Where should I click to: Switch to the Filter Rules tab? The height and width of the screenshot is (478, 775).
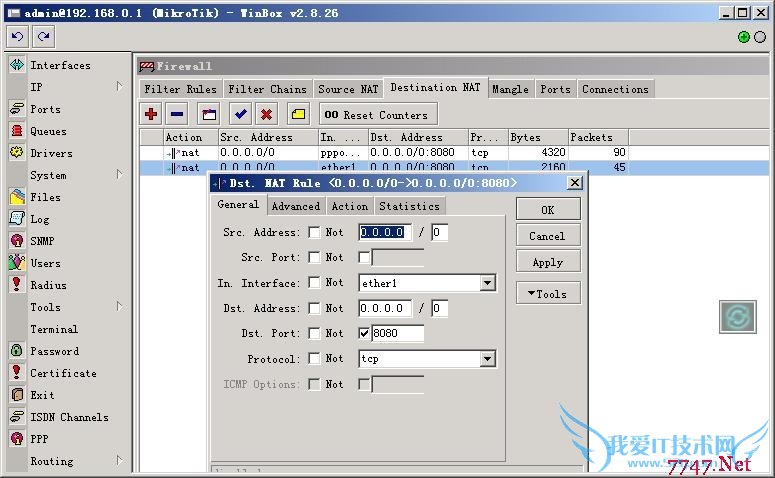pyautogui.click(x=180, y=89)
